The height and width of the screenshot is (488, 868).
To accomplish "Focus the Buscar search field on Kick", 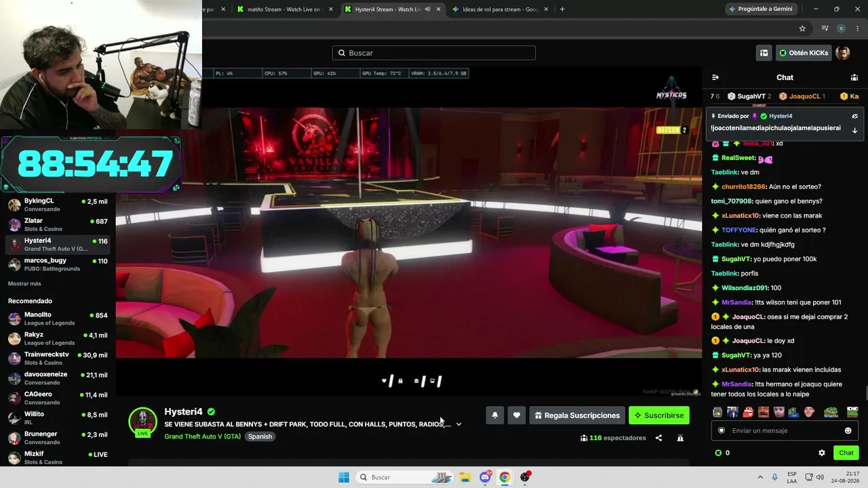I will pos(434,53).
